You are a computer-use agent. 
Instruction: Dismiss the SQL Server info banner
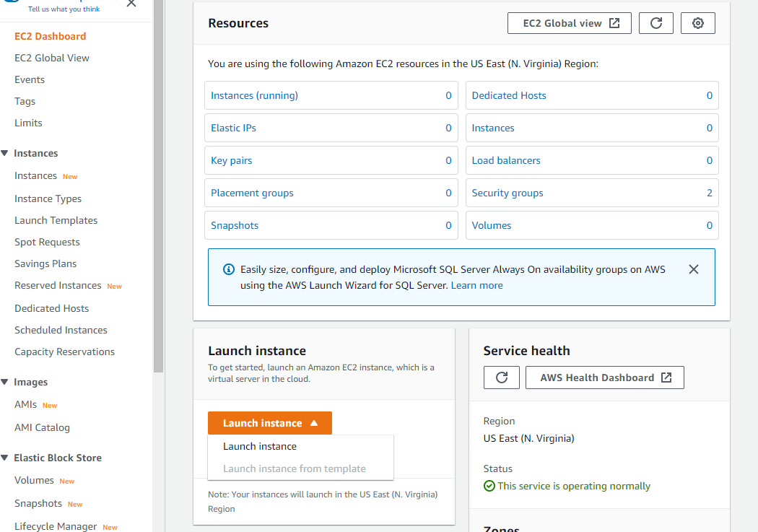pyautogui.click(x=693, y=269)
